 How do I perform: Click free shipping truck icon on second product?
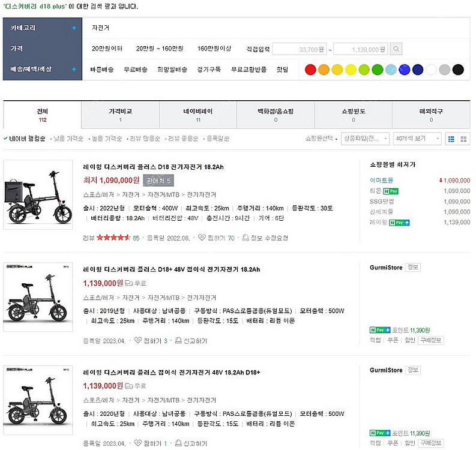click(129, 283)
